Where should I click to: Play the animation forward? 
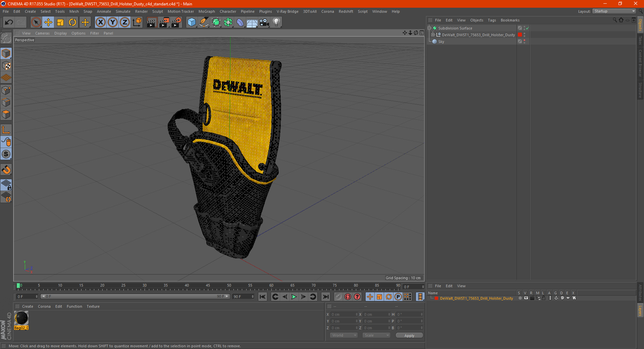[x=294, y=297]
